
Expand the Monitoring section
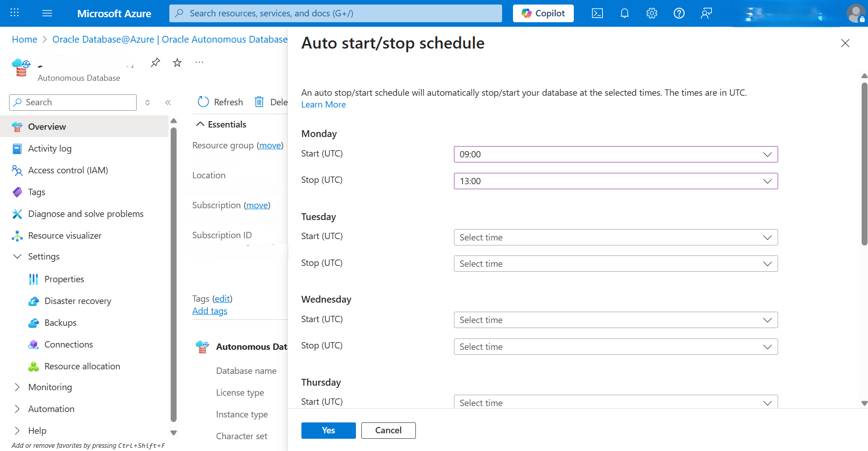coord(50,387)
